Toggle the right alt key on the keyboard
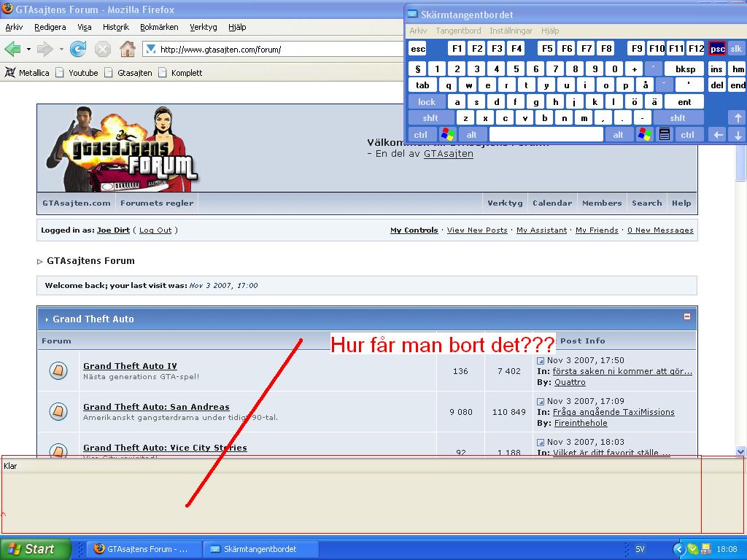 [x=619, y=135]
